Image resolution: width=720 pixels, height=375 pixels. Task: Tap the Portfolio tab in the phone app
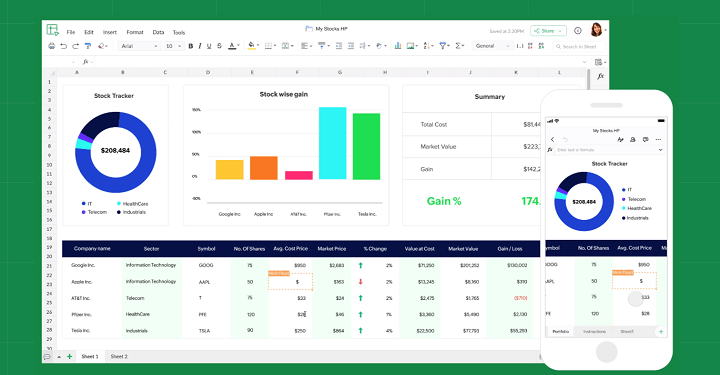click(561, 331)
